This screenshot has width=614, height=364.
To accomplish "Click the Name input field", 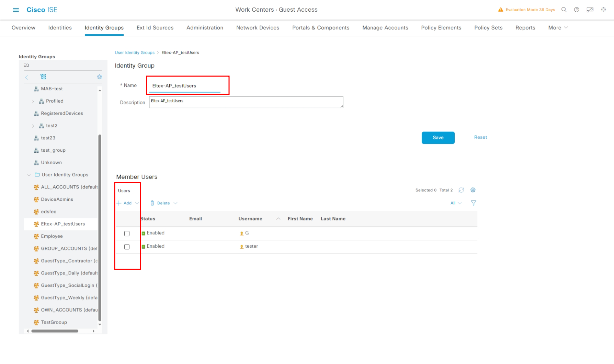I will [x=185, y=86].
